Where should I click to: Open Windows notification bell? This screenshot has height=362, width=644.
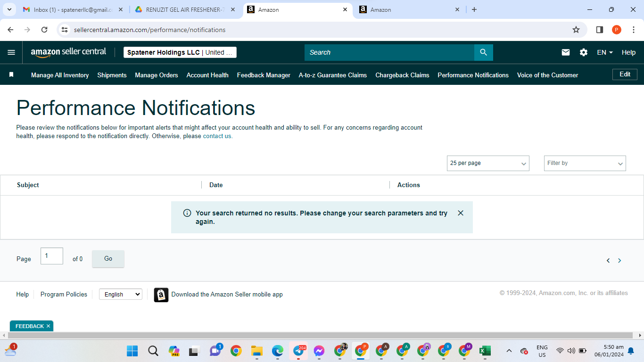631,351
